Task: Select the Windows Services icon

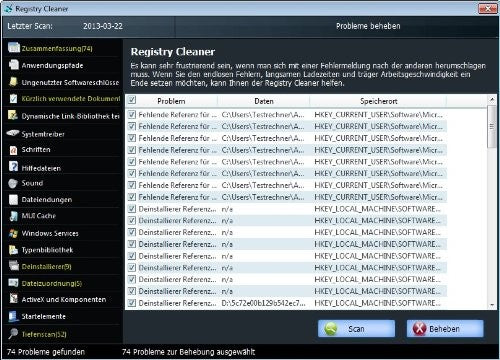Action: tap(13, 233)
